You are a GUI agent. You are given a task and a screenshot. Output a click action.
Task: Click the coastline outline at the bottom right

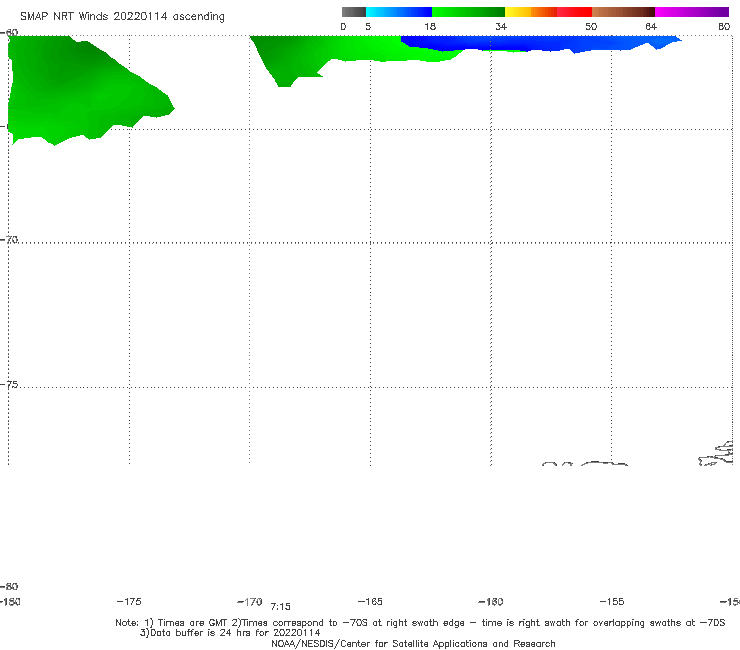716,454
